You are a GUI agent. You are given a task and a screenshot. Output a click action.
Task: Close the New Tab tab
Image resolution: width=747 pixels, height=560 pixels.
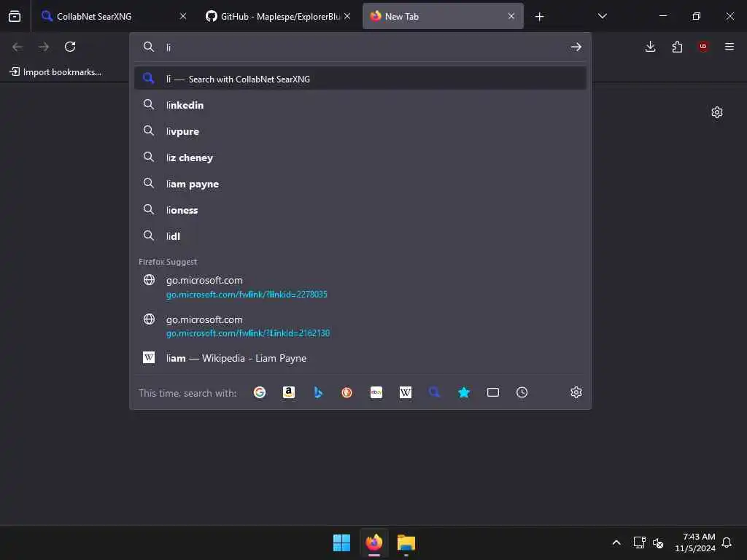[511, 16]
